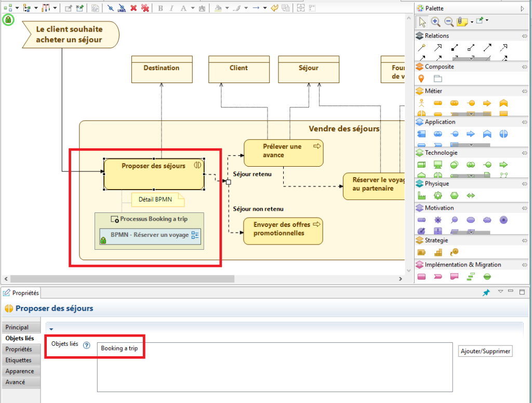Pick the yellow Note tool from the palette
The width and height of the screenshot is (532, 403).
462,22
